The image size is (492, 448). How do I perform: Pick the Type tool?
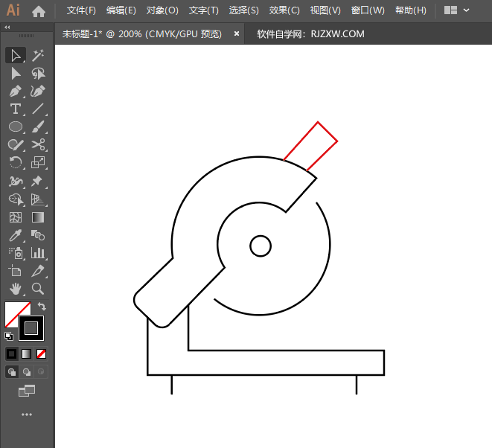pos(16,109)
